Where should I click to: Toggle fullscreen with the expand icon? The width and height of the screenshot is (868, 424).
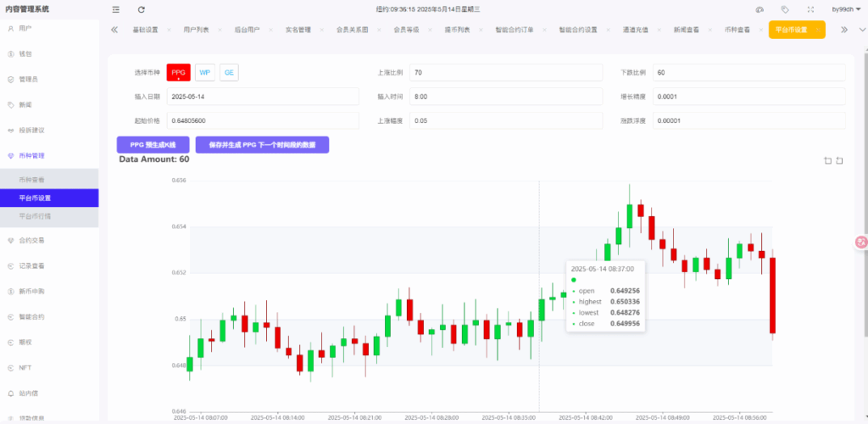[x=810, y=9]
